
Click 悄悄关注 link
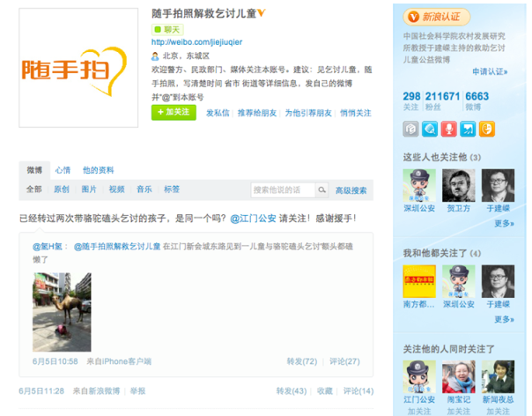(356, 113)
